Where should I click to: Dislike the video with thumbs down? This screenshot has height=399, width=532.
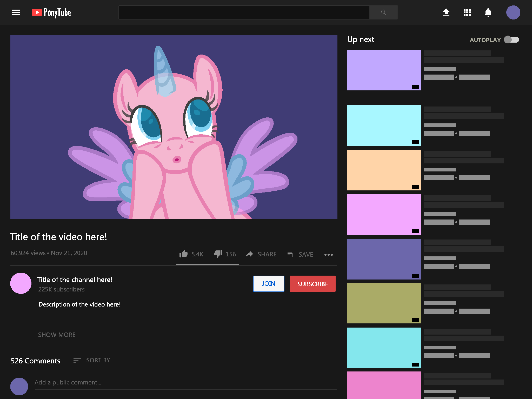coord(218,254)
